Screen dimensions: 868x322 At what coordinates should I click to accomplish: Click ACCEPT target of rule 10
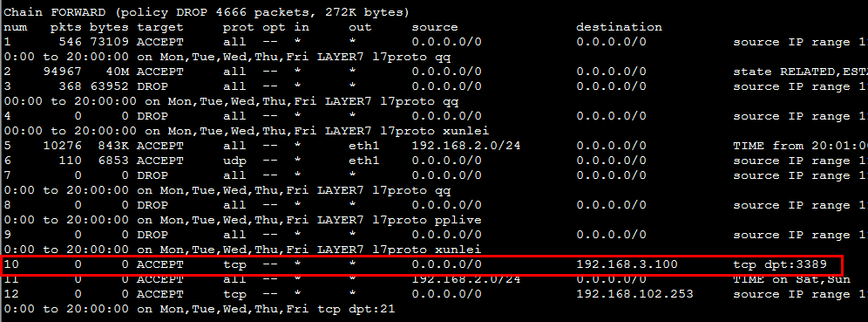coord(160,264)
